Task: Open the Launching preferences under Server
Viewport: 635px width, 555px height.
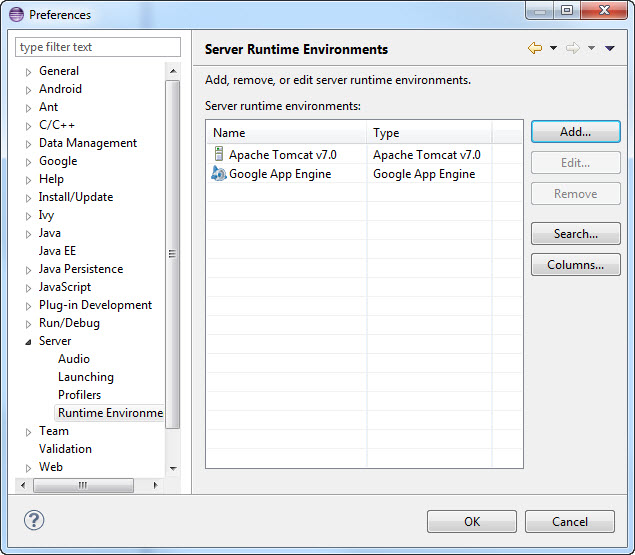Action: (86, 377)
